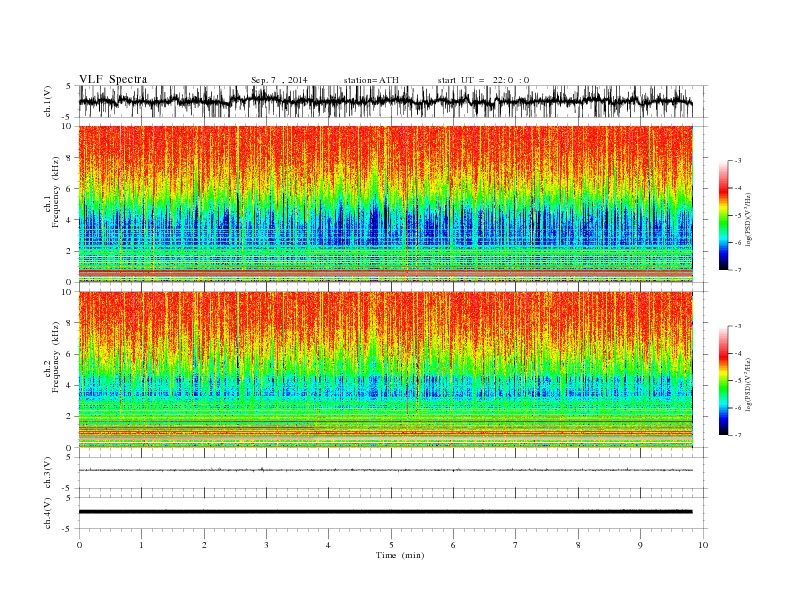Click the "8" kHz tick of ch.2 spectrogram

click(x=70, y=323)
